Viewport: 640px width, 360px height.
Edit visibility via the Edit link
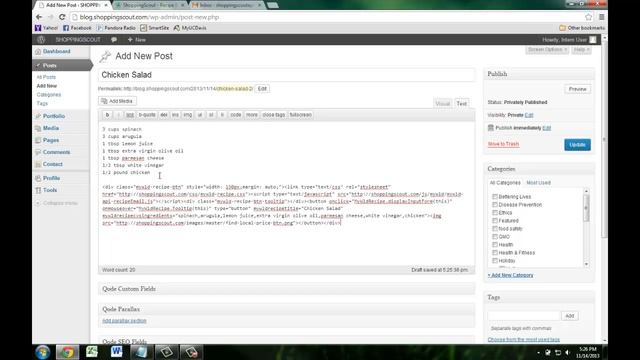[x=529, y=115]
